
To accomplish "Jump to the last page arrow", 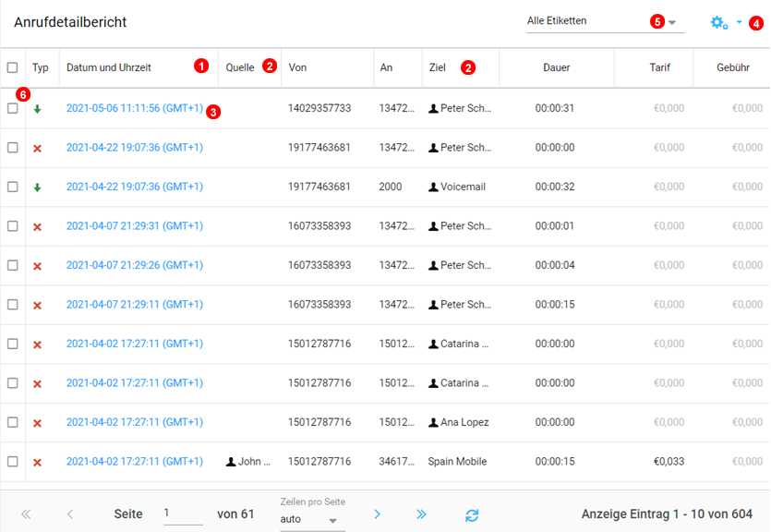I will [x=421, y=514].
